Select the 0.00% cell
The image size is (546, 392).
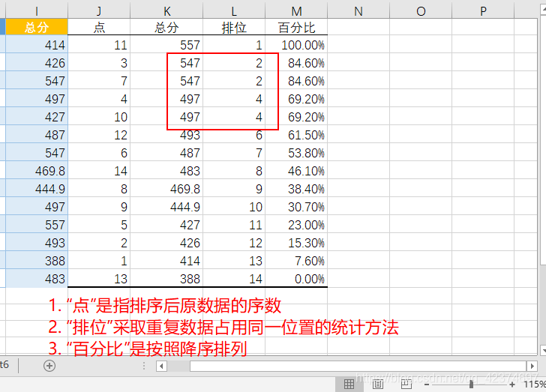(x=296, y=279)
